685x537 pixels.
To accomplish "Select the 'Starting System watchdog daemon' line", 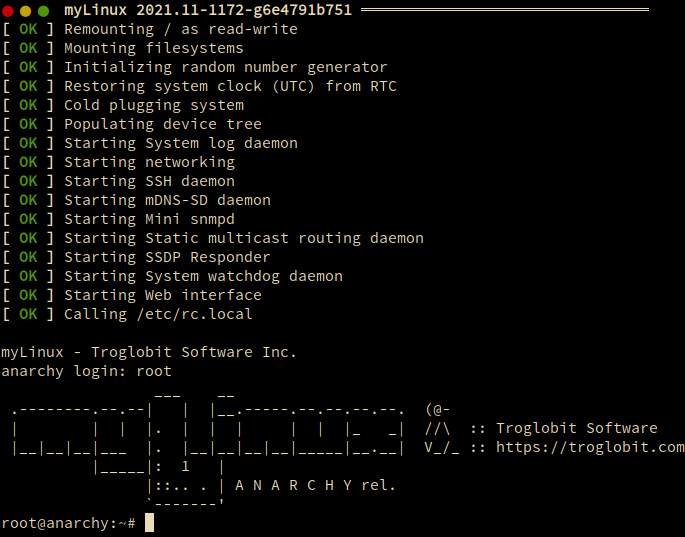I will (x=203, y=276).
